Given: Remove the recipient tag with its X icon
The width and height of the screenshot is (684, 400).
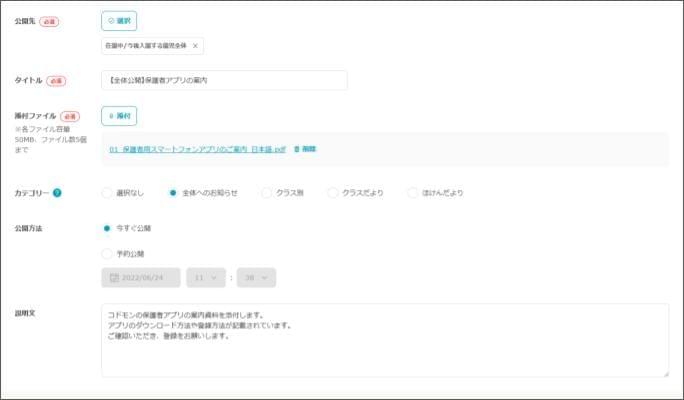Looking at the screenshot, I should pos(196,46).
